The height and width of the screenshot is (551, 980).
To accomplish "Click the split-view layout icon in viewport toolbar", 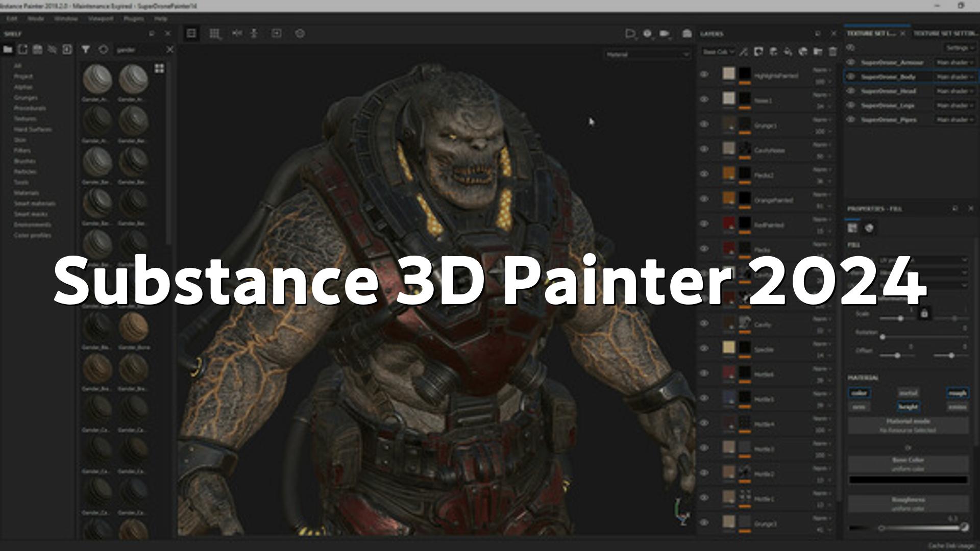I will coord(191,34).
